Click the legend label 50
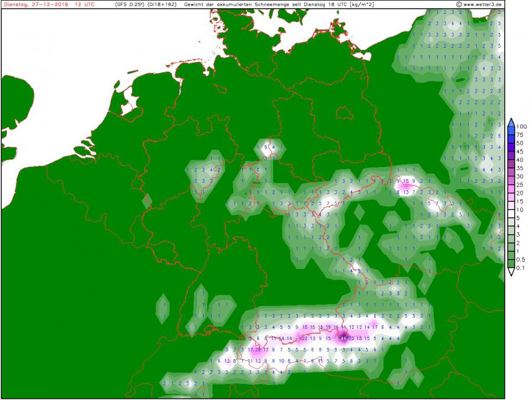The width and height of the screenshot is (532, 400). tap(520, 143)
